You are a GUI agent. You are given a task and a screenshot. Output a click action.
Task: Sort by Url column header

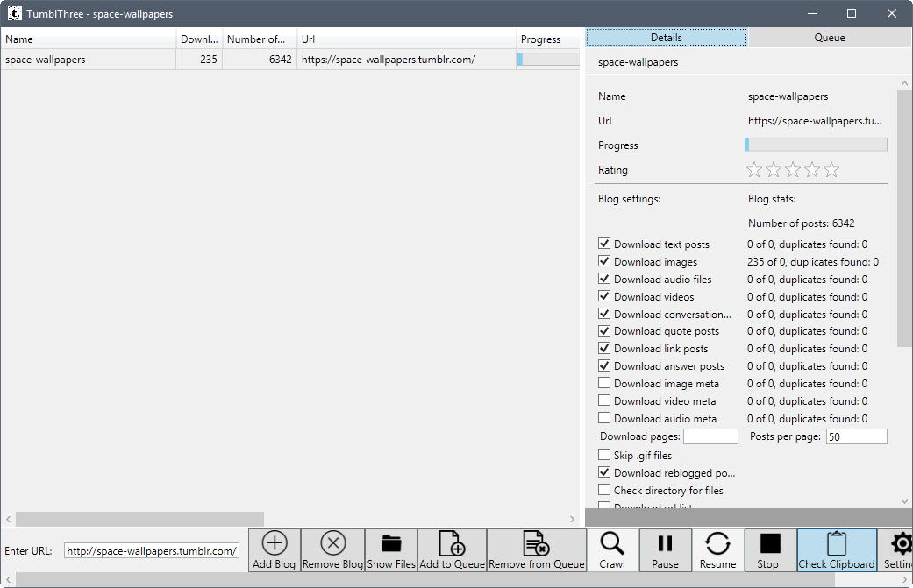pos(406,39)
